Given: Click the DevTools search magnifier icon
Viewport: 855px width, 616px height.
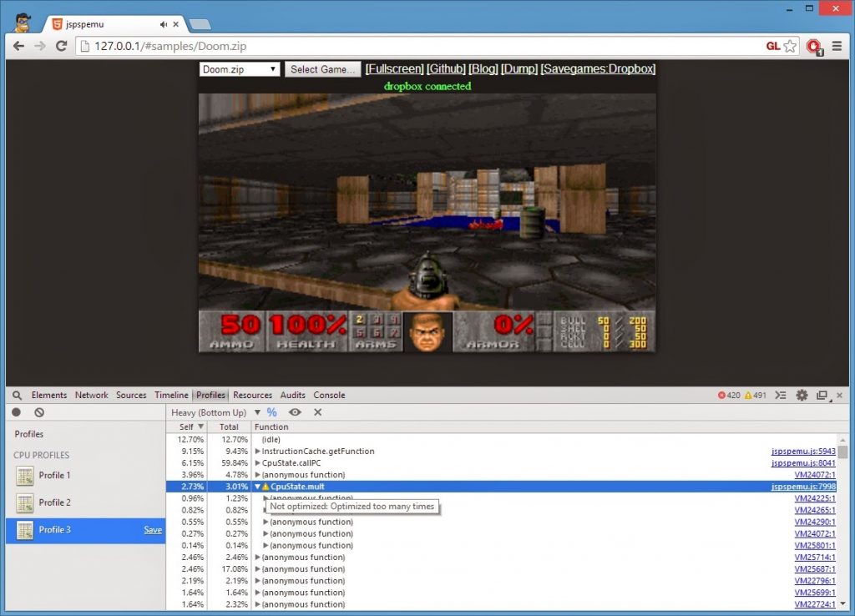Looking at the screenshot, I should coord(17,396).
